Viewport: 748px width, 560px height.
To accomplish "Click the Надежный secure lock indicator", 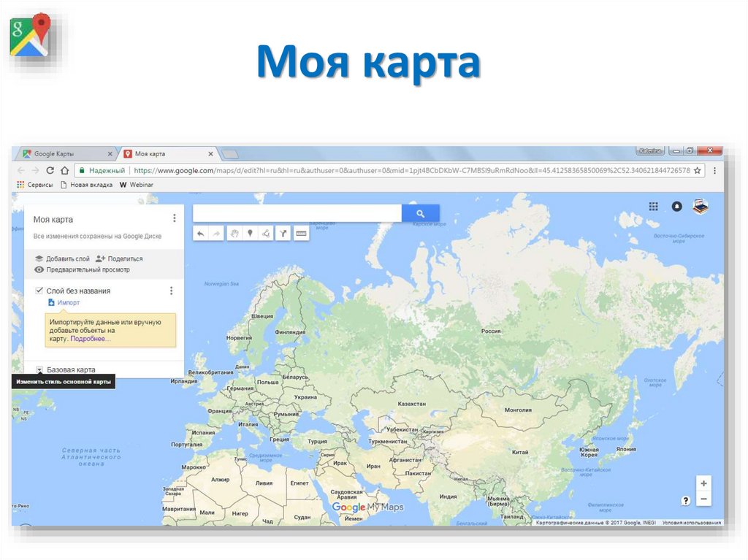I will [102, 170].
